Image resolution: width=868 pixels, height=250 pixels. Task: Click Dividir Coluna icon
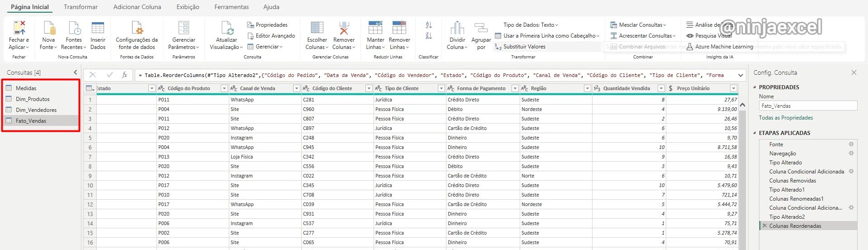pyautogui.click(x=457, y=28)
